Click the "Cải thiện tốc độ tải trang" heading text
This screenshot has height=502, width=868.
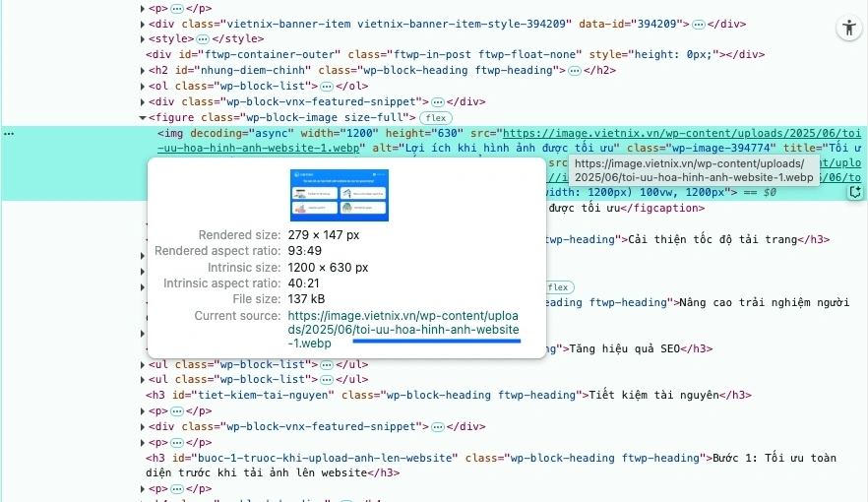[x=713, y=239]
